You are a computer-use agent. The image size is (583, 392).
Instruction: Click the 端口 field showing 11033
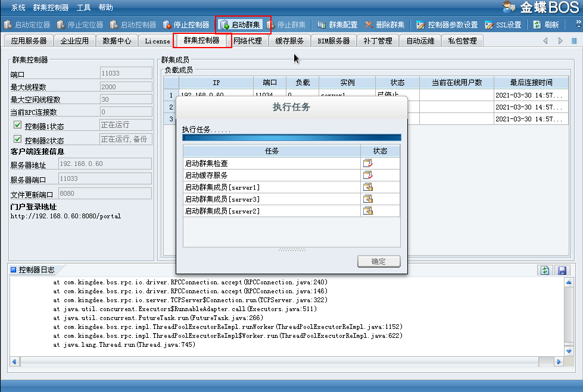[126, 73]
